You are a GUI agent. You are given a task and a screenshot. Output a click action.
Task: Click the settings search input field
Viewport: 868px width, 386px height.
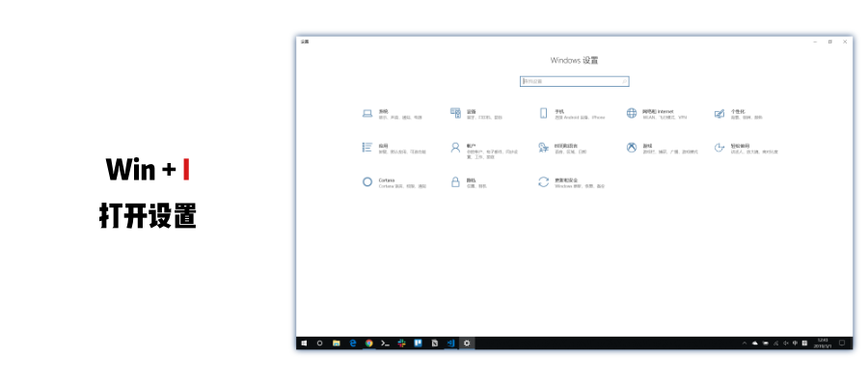coord(575,81)
